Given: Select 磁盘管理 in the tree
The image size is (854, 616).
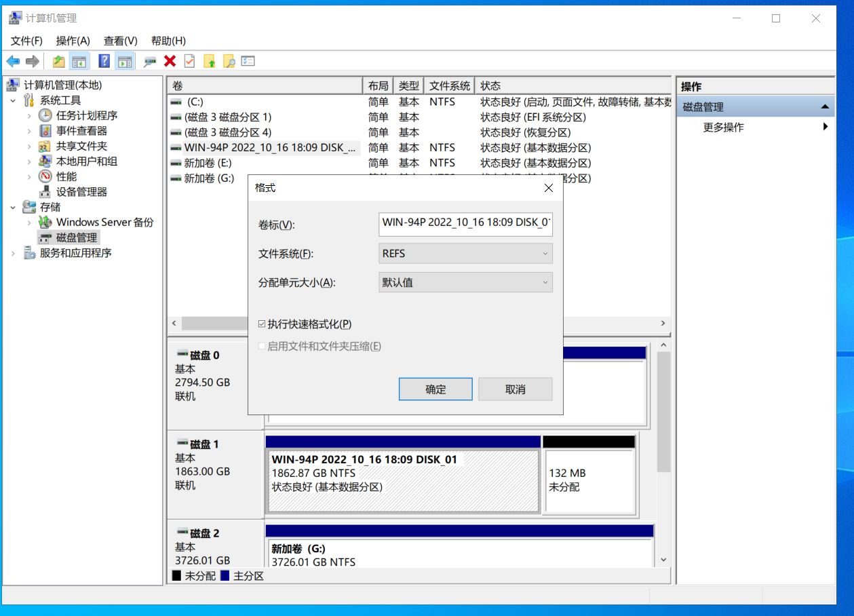Looking at the screenshot, I should pyautogui.click(x=77, y=237).
